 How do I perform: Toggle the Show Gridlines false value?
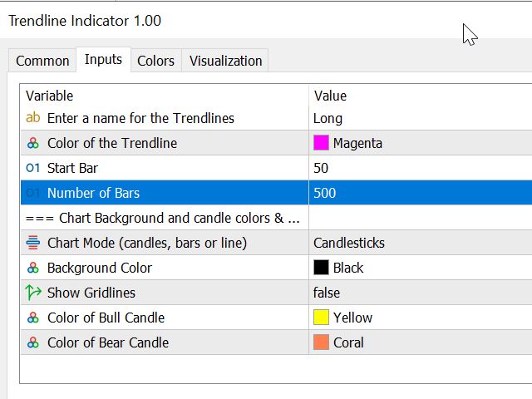[x=327, y=293]
